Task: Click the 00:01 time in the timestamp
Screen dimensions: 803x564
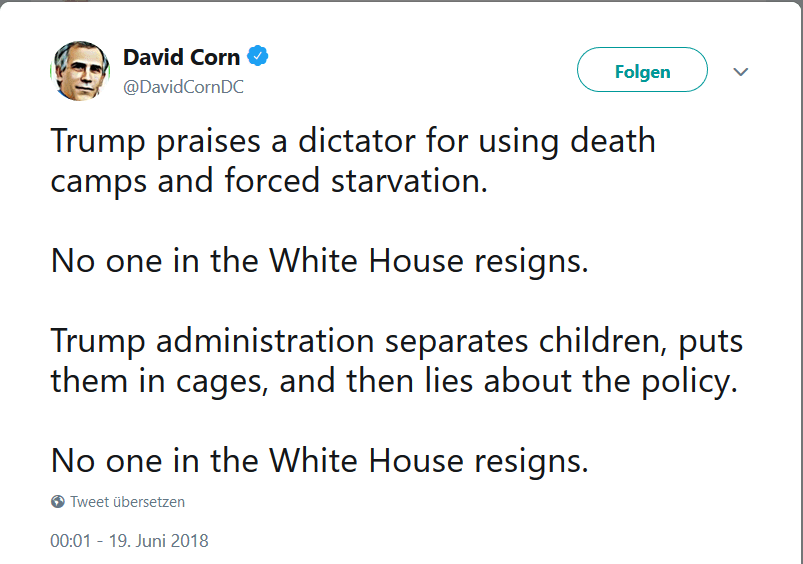Action: pyautogui.click(x=69, y=541)
